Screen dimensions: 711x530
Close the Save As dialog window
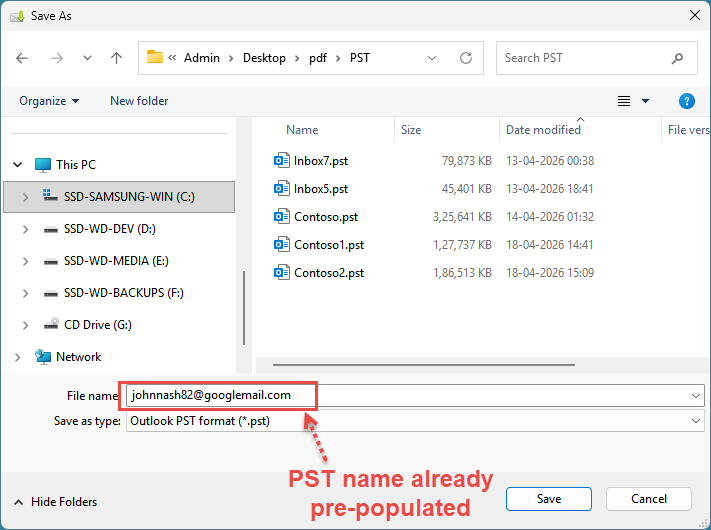pyautogui.click(x=695, y=15)
